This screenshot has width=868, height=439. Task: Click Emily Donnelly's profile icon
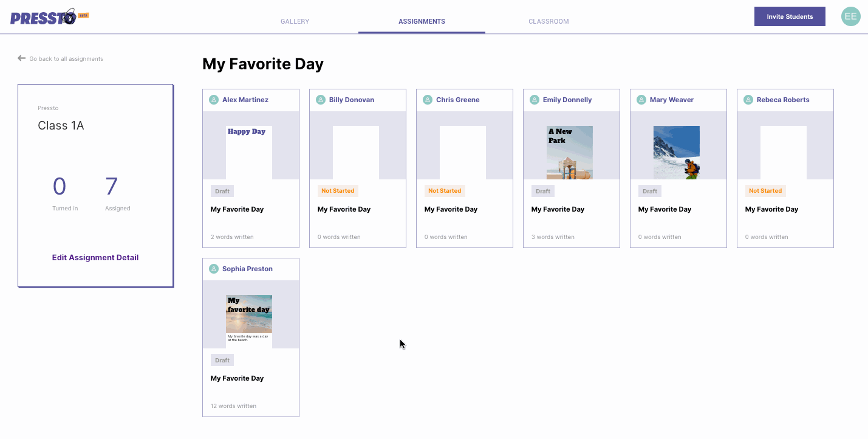(535, 100)
